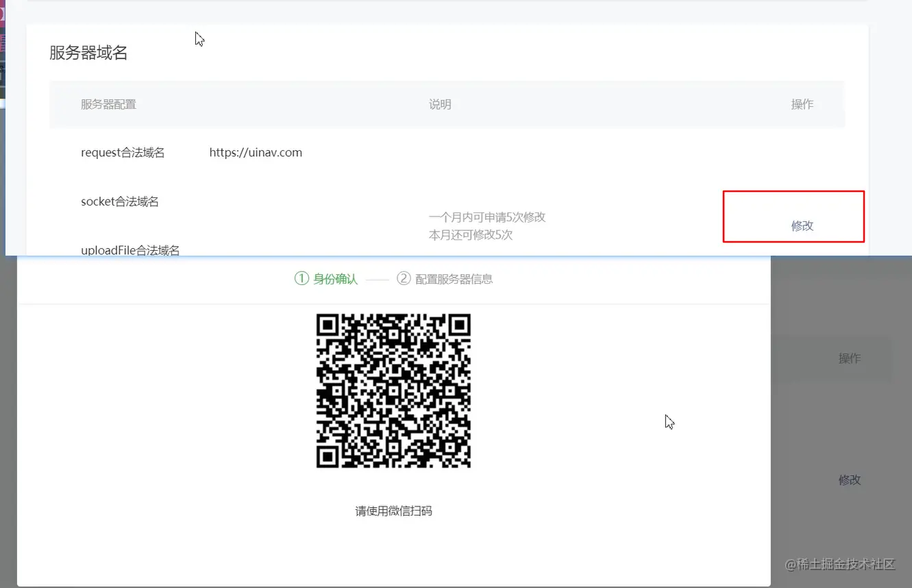This screenshot has width=912, height=588.
Task: Click 修改 link in dimmed background window
Action: click(x=849, y=480)
